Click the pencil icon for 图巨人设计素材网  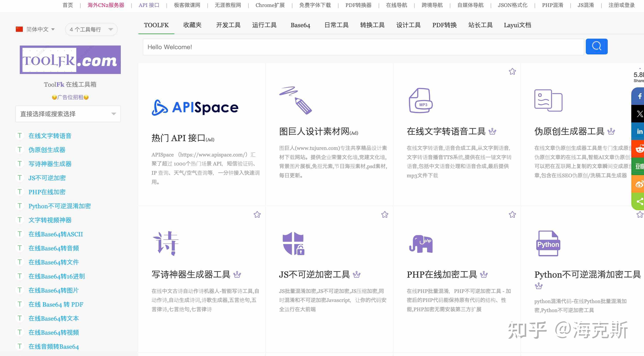(296, 100)
